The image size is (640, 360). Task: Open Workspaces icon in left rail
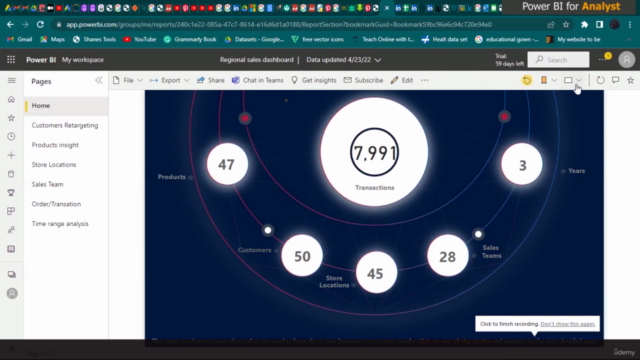[11, 274]
